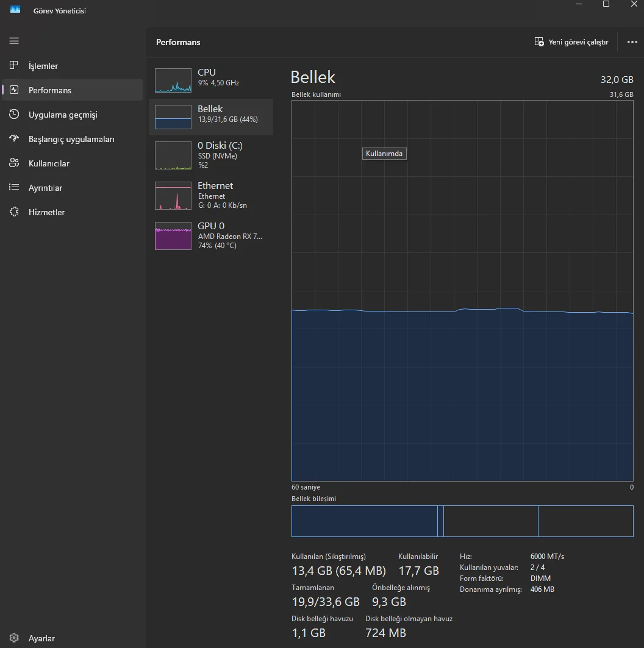Open the three-dots more options menu
The image size is (644, 648).
pos(632,42)
